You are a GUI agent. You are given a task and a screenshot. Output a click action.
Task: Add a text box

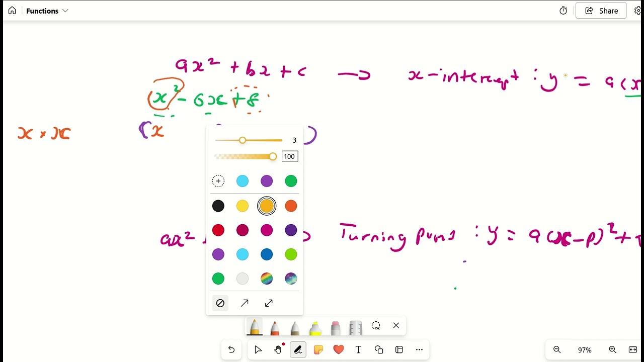(x=359, y=349)
